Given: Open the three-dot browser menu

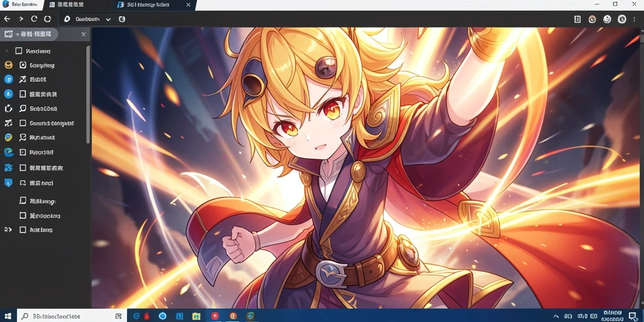Looking at the screenshot, I should coord(635,19).
